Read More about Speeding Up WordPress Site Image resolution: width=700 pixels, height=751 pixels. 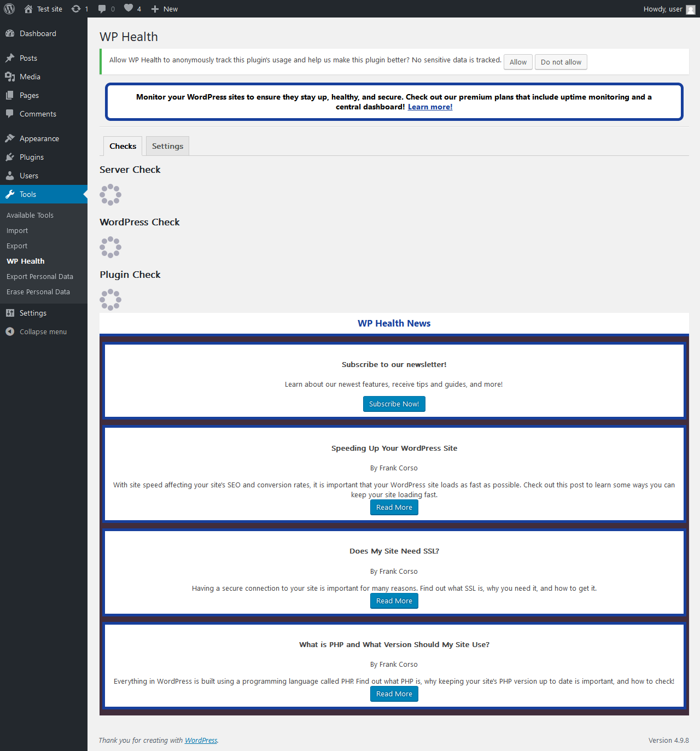[x=394, y=507]
